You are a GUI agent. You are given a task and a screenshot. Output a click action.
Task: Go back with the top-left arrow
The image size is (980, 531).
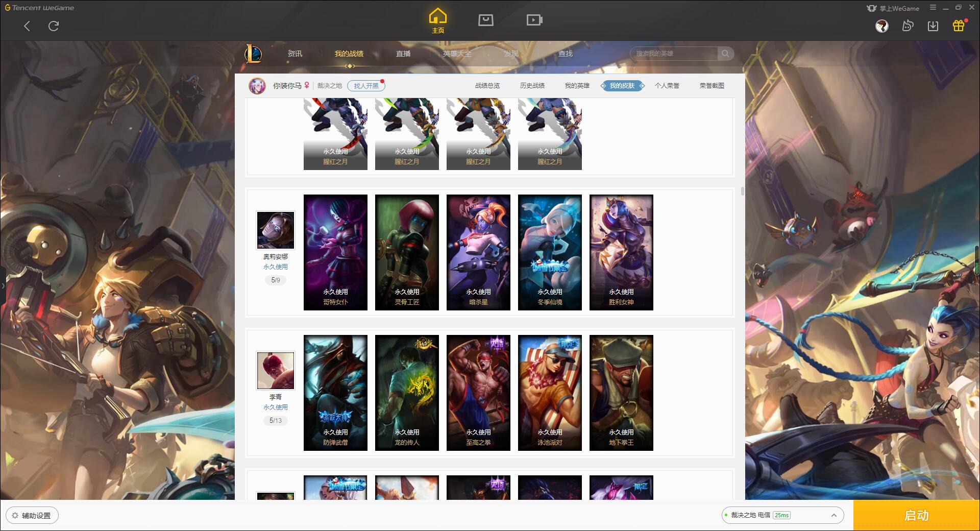27,26
